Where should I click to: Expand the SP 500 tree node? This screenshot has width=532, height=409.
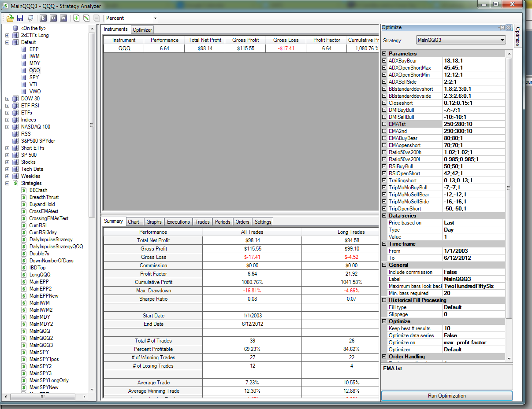[7, 155]
